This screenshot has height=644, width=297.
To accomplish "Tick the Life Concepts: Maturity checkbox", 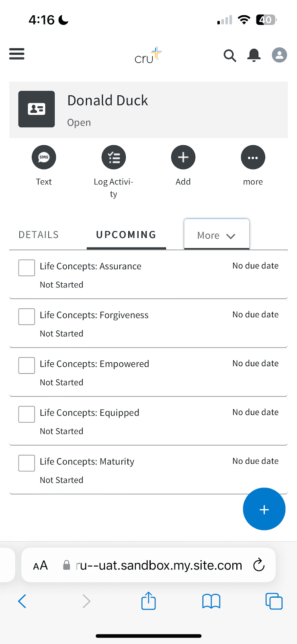I will [27, 463].
